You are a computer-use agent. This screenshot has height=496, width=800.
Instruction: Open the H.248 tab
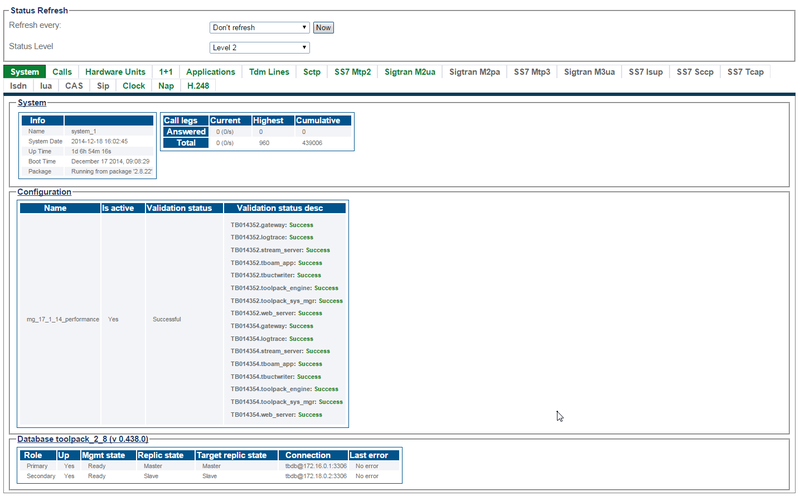(198, 86)
